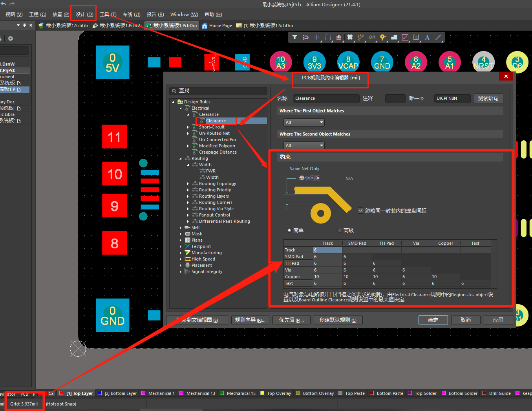Select the Bottom Overlay layer tab
Viewport: 532px width, 411px height.
tap(315, 393)
